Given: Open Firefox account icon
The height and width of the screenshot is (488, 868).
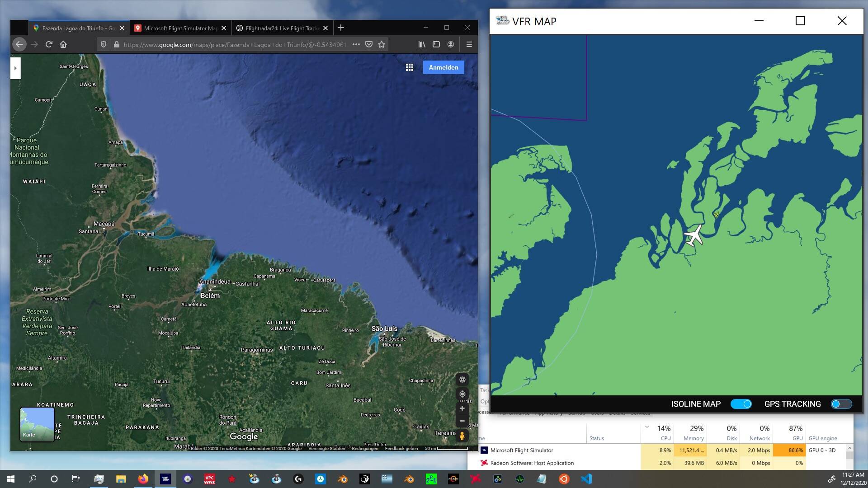Looking at the screenshot, I should click(x=451, y=44).
